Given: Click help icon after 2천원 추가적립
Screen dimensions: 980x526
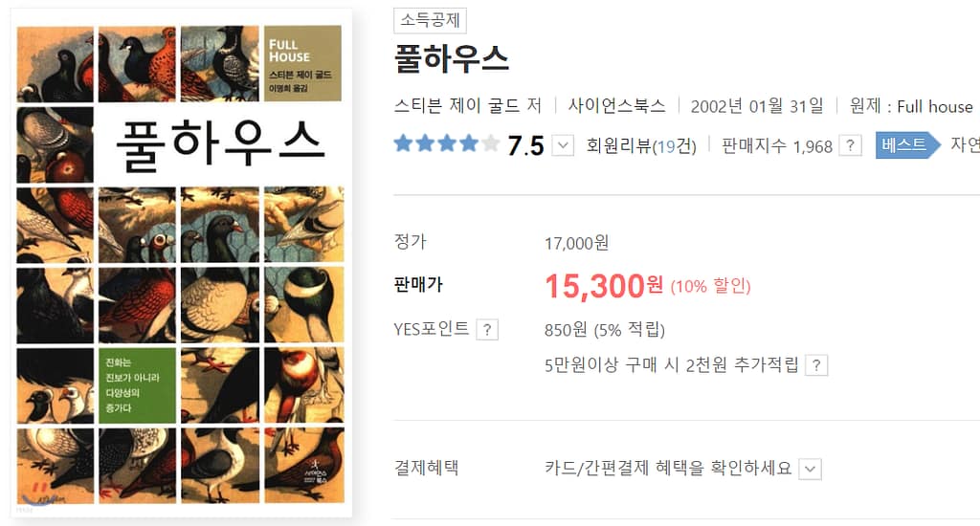Looking at the screenshot, I should click(817, 365).
